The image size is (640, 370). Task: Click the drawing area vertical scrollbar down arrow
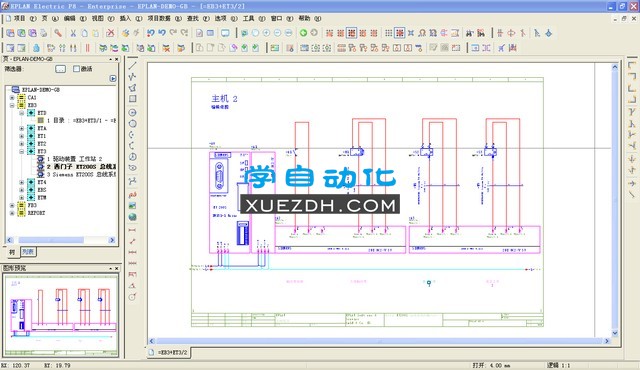[x=615, y=333]
